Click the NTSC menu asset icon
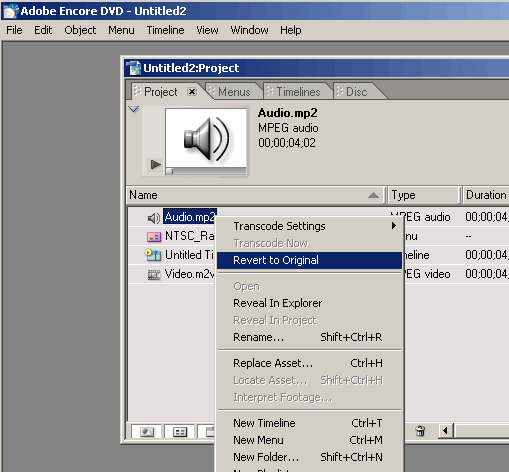This screenshot has width=509, height=472. pos(154,237)
